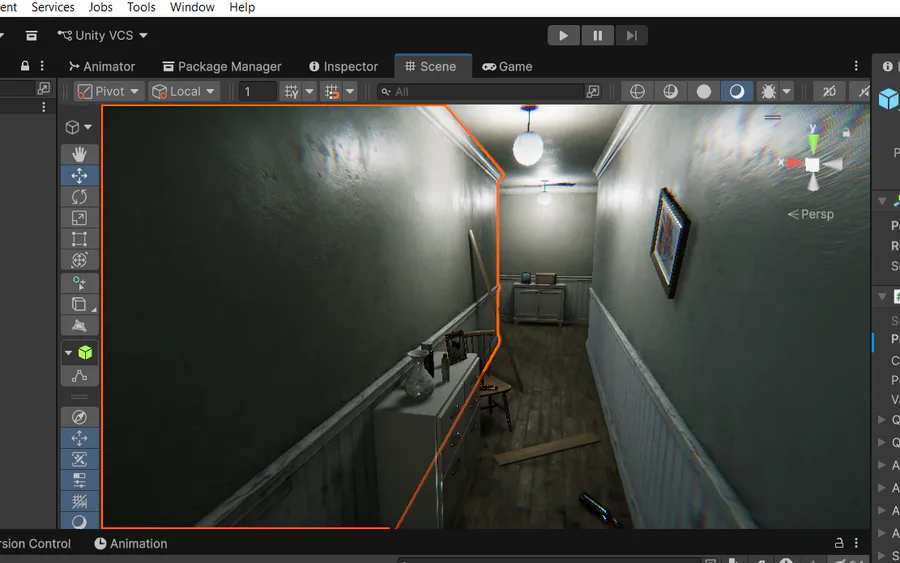Toggle grid snapping with the magnet icon
This screenshot has width=900, height=563.
(332, 91)
